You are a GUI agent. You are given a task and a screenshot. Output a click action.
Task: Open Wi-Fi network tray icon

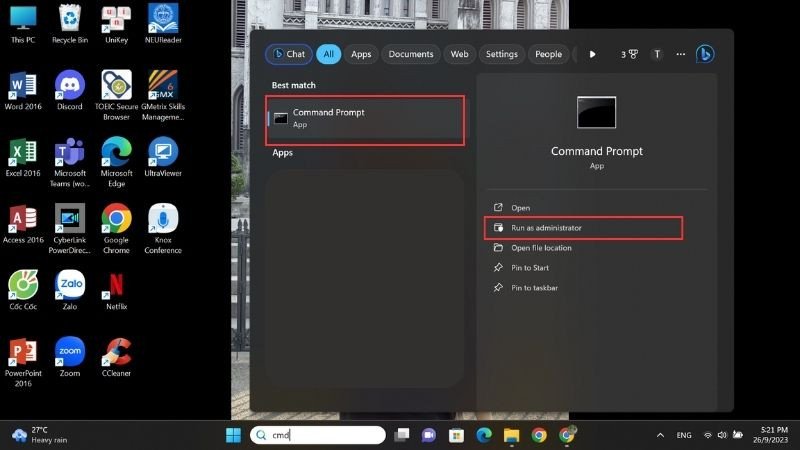coord(708,435)
